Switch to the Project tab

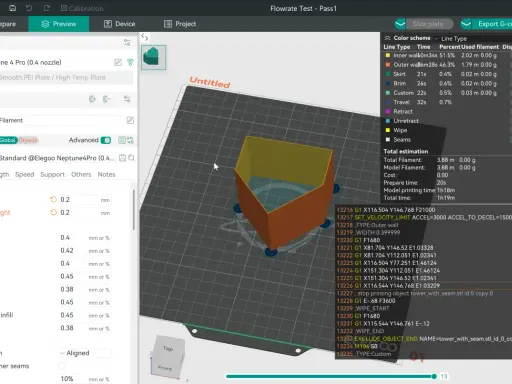[180, 24]
